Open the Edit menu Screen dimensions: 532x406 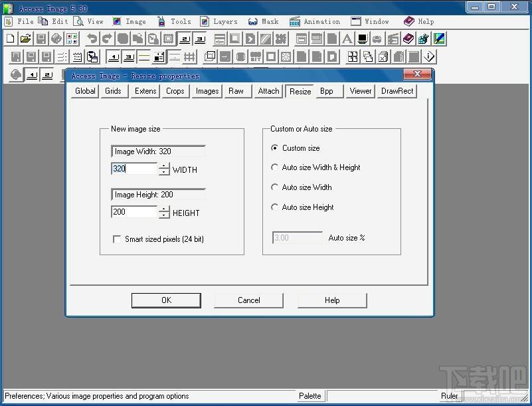tap(60, 21)
